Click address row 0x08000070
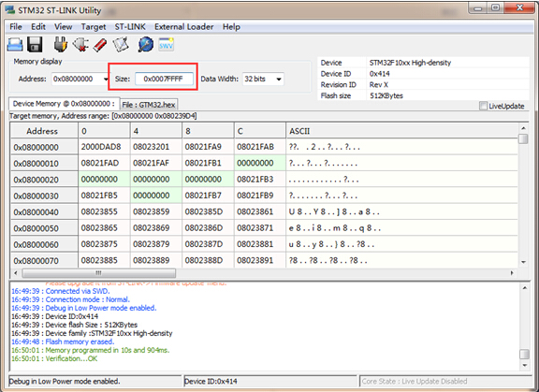Viewport: 539px width, 392px height. coord(44,260)
